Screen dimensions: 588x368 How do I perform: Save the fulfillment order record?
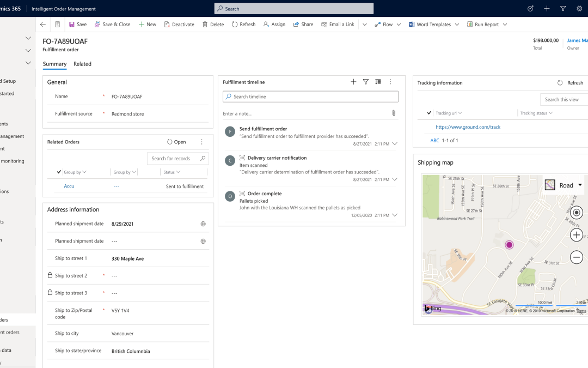[77, 24]
